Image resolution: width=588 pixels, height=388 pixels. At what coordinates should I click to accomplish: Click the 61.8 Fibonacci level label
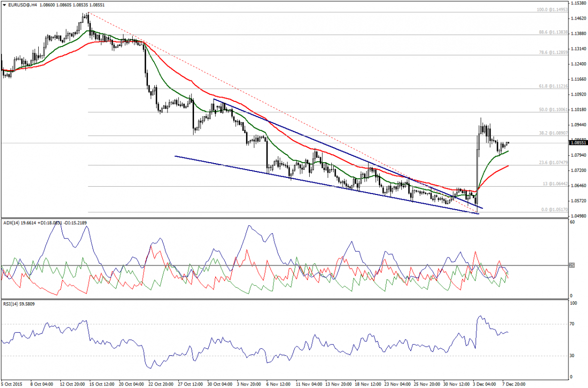(x=552, y=86)
